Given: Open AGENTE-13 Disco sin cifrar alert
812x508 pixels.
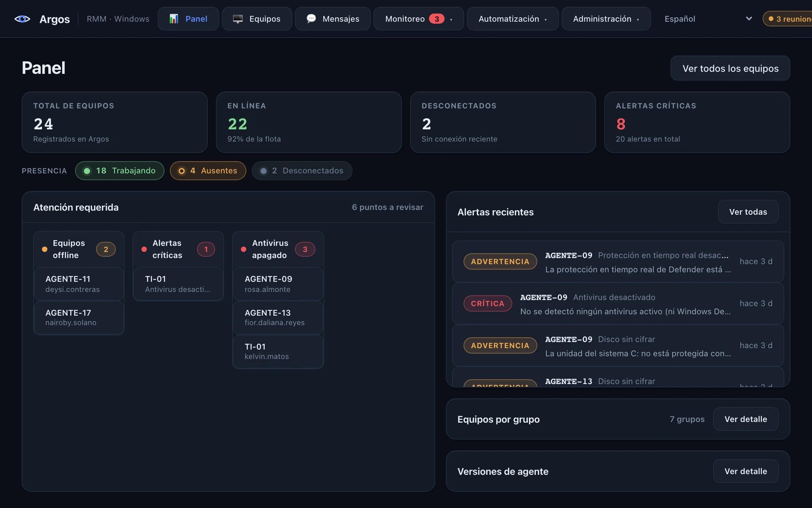Looking at the screenshot, I should coord(618,377).
